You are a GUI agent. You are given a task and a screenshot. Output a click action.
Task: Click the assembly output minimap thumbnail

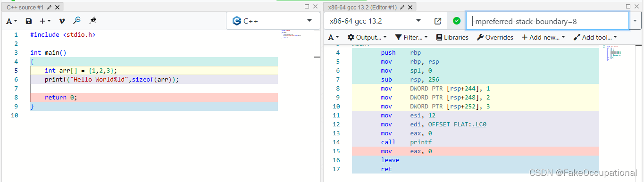[613, 53]
